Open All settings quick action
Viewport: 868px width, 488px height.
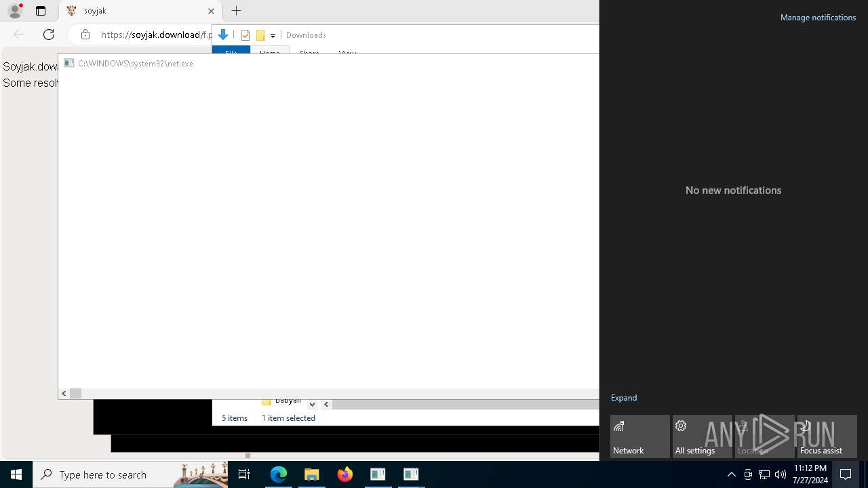pos(703,436)
